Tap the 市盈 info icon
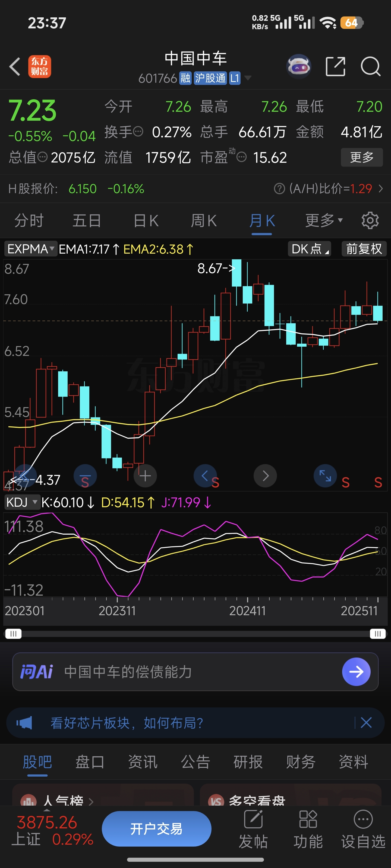This screenshot has height=868, width=391. [x=242, y=157]
